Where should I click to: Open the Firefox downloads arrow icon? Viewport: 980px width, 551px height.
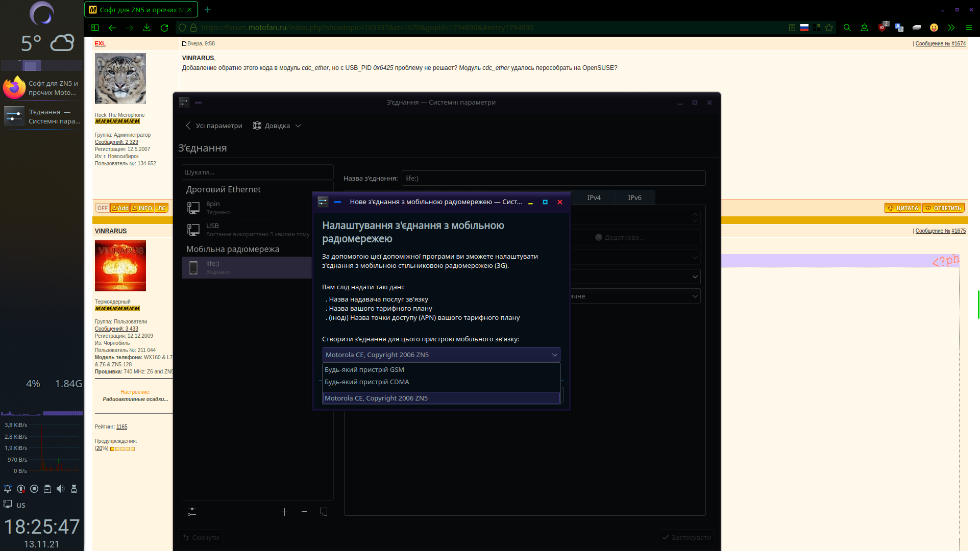[x=147, y=28]
